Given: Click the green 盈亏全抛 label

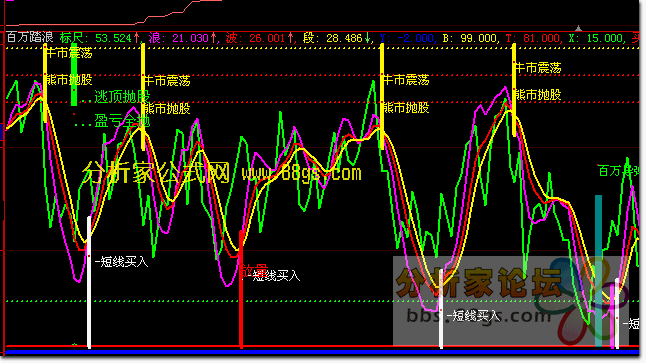Looking at the screenshot, I should (x=122, y=121).
